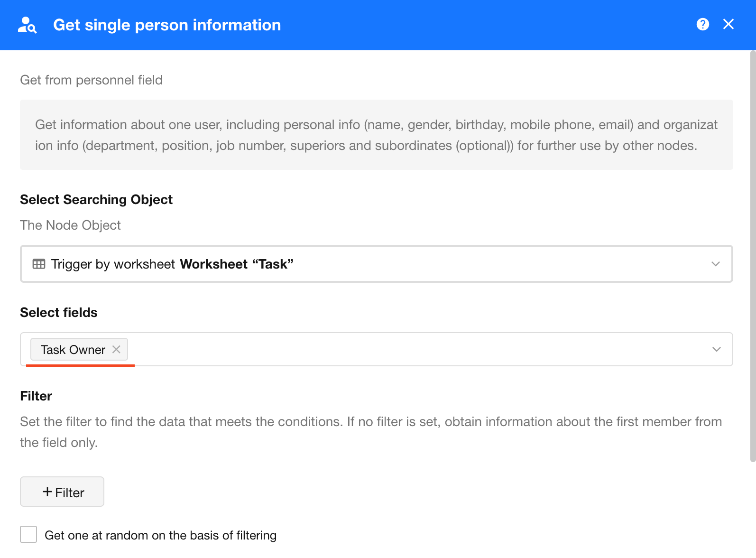Click the Filter button text

click(70, 493)
